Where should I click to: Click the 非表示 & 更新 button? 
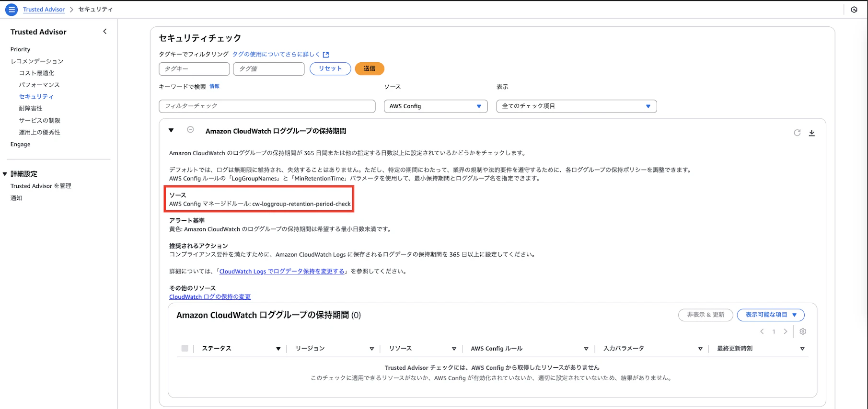(706, 315)
